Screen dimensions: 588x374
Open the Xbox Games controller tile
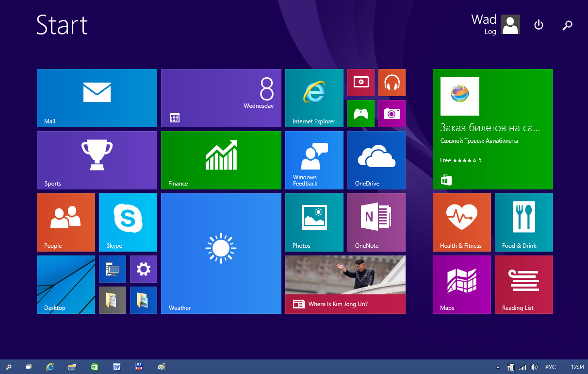pos(360,113)
